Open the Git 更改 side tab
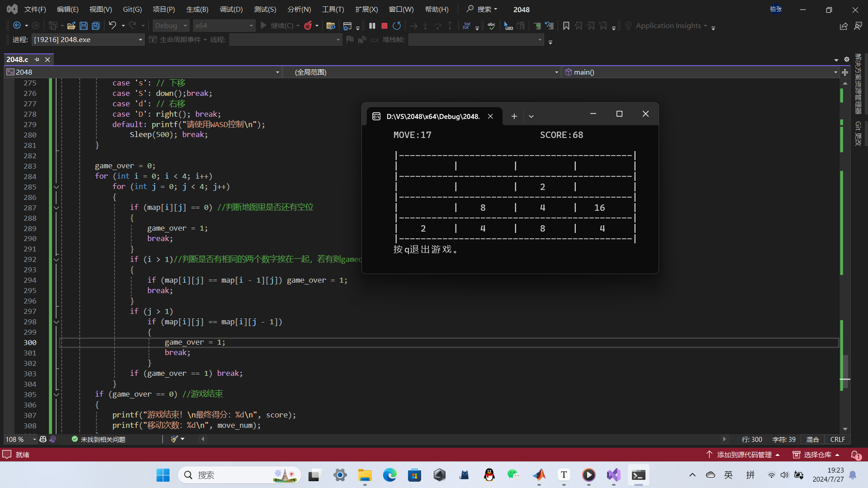868x488 pixels. pos(858,133)
